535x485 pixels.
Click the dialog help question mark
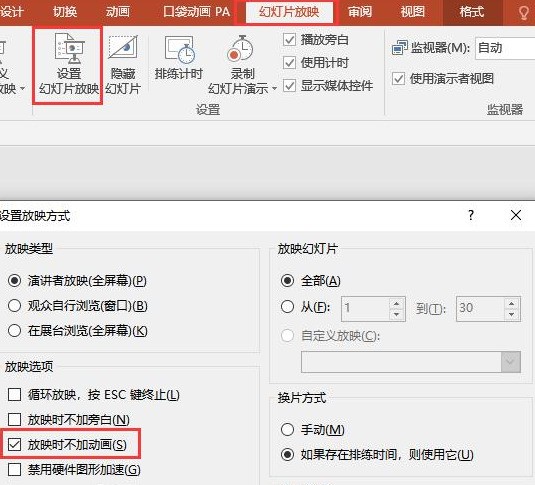point(471,215)
